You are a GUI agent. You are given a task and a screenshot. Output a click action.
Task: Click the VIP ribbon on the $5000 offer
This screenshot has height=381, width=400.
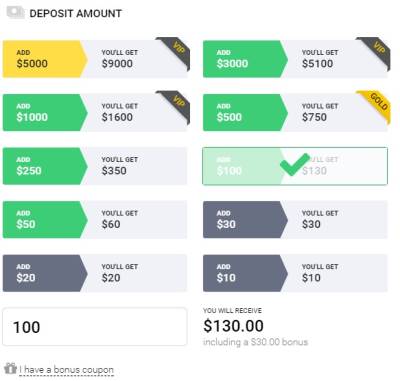click(174, 53)
